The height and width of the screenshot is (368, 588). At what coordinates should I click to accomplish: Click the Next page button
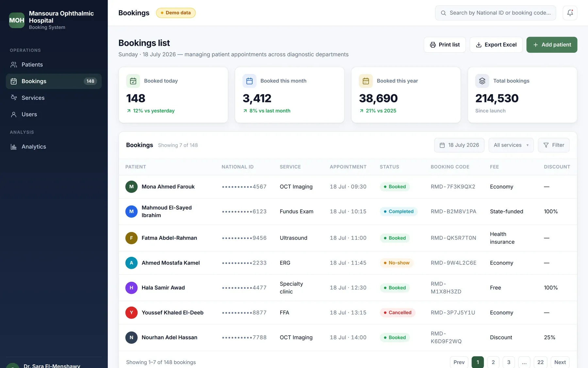click(x=560, y=362)
